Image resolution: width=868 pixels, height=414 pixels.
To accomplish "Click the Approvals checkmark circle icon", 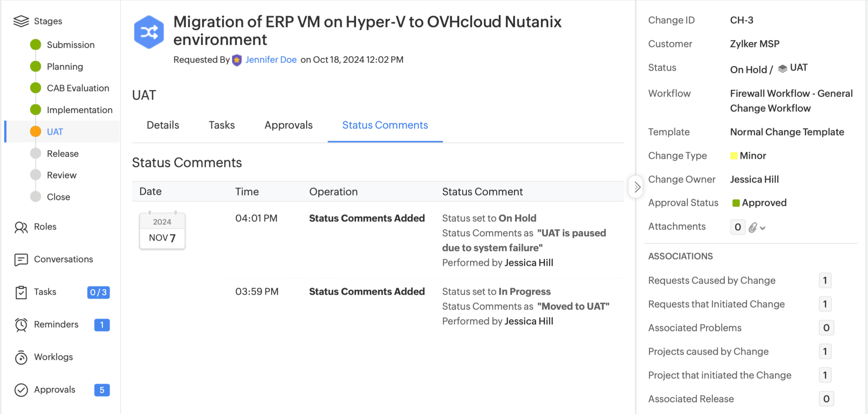I will coord(21,390).
